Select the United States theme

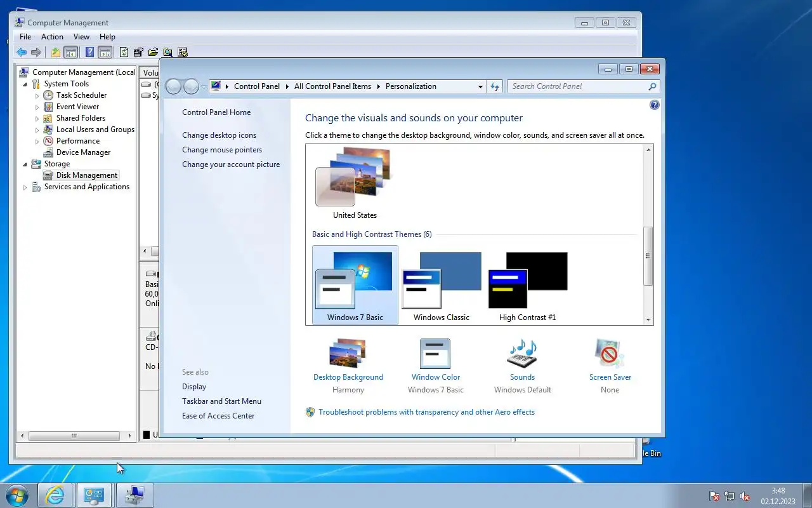[x=355, y=183]
